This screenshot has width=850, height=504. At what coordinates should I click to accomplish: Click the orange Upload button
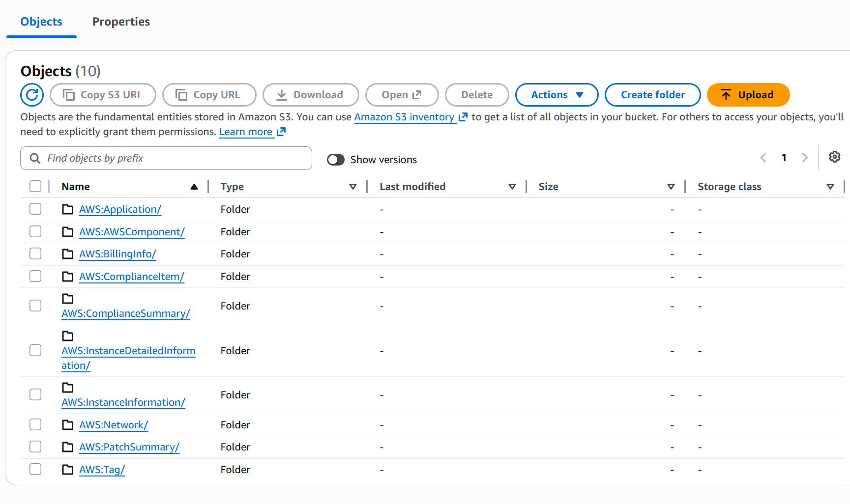pyautogui.click(x=748, y=95)
